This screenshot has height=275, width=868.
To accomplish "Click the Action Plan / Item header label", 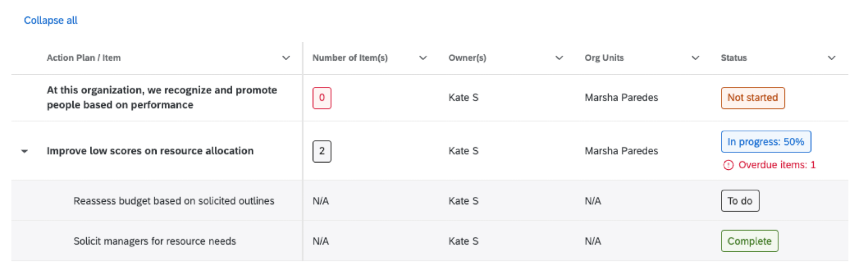I will point(84,57).
